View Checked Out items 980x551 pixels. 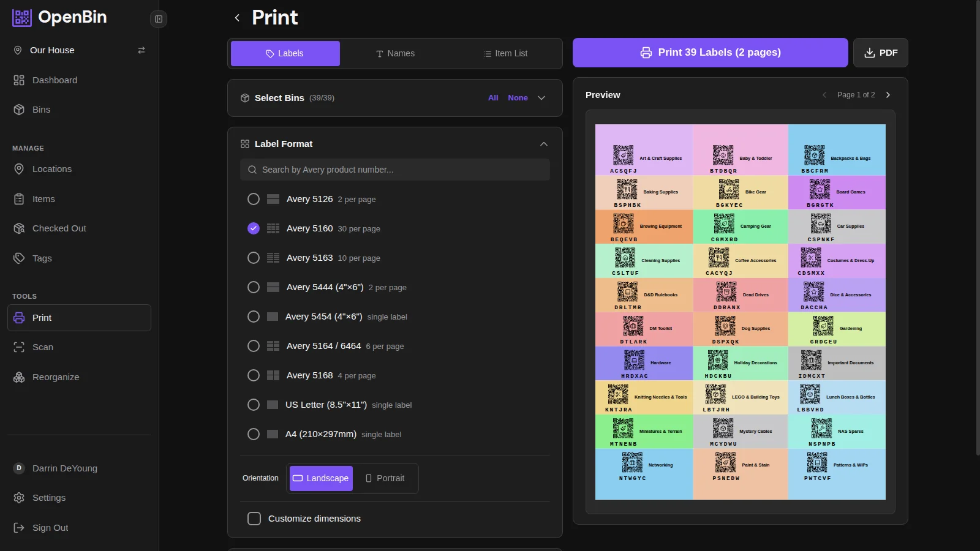click(x=59, y=228)
